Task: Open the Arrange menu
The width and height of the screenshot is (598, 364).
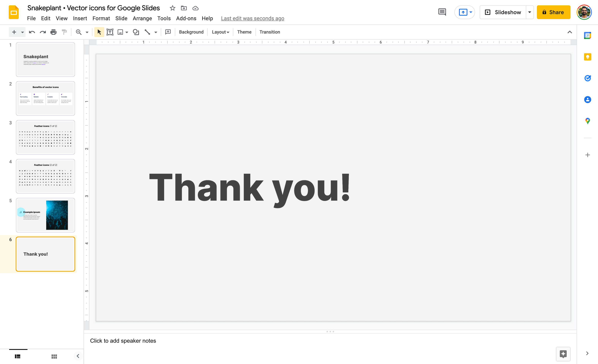Action: point(142,19)
